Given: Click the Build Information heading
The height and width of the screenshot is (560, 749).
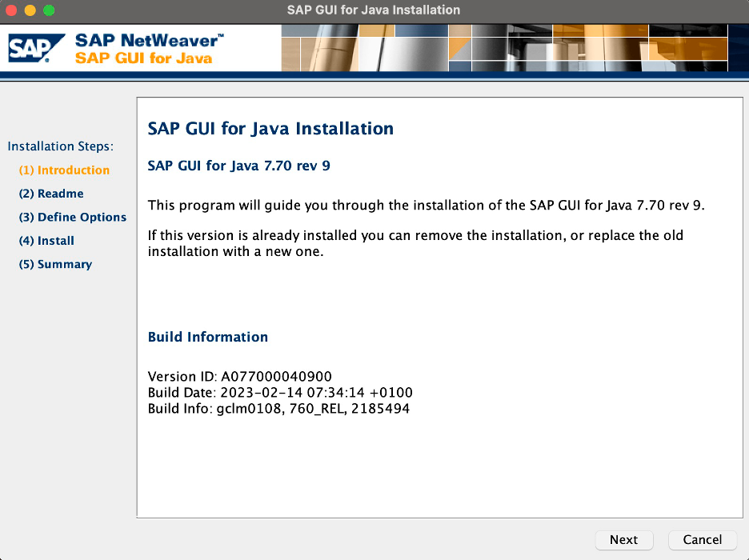Looking at the screenshot, I should pos(208,337).
